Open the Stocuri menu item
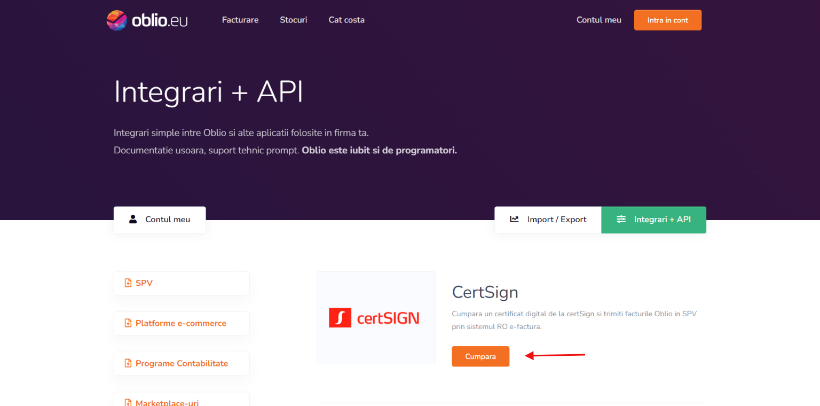The image size is (820, 406). pos(293,20)
